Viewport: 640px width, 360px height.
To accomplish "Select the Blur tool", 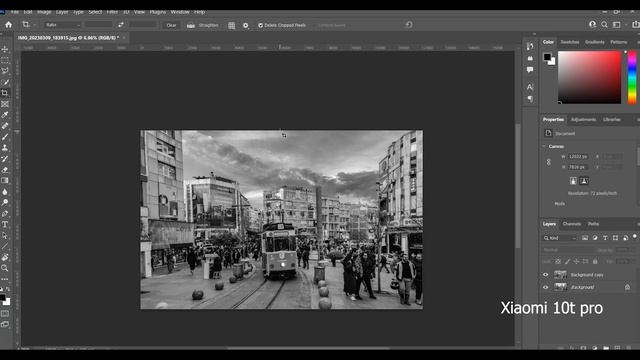I will [5, 191].
